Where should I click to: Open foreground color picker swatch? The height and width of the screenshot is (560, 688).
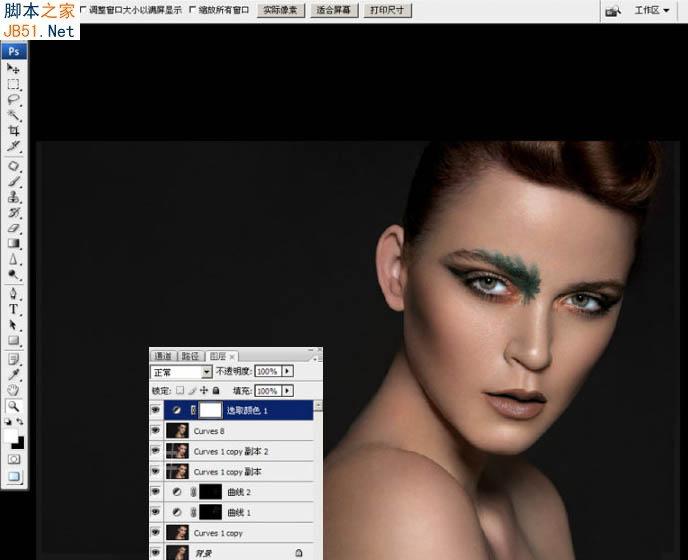[x=11, y=436]
